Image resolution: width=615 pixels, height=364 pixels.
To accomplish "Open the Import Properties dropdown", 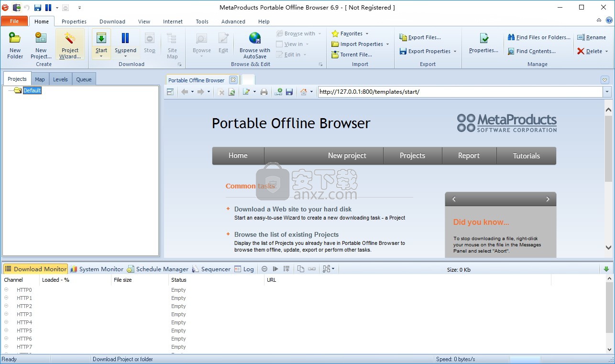I will tap(387, 44).
